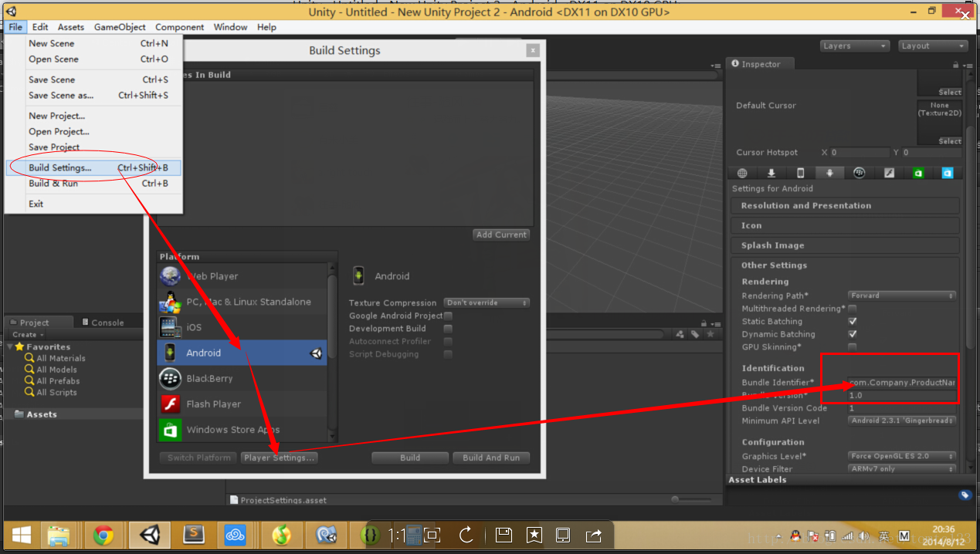Click the Build button
The width and height of the screenshot is (980, 554).
[410, 458]
